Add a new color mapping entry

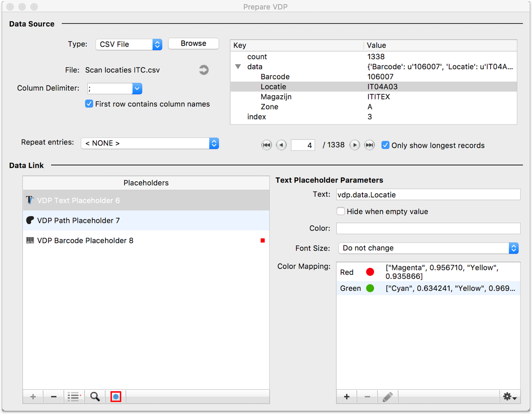coord(347,396)
